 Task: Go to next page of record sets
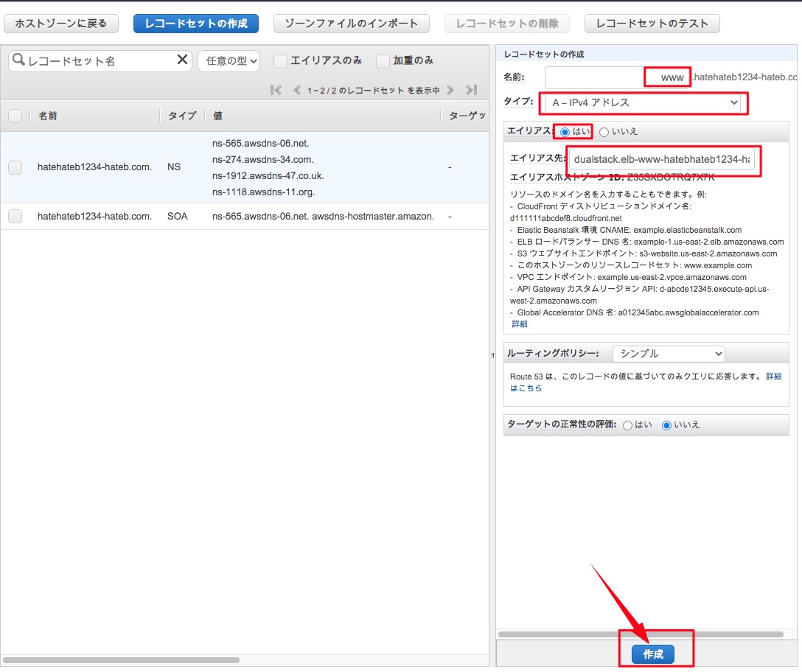click(x=450, y=91)
